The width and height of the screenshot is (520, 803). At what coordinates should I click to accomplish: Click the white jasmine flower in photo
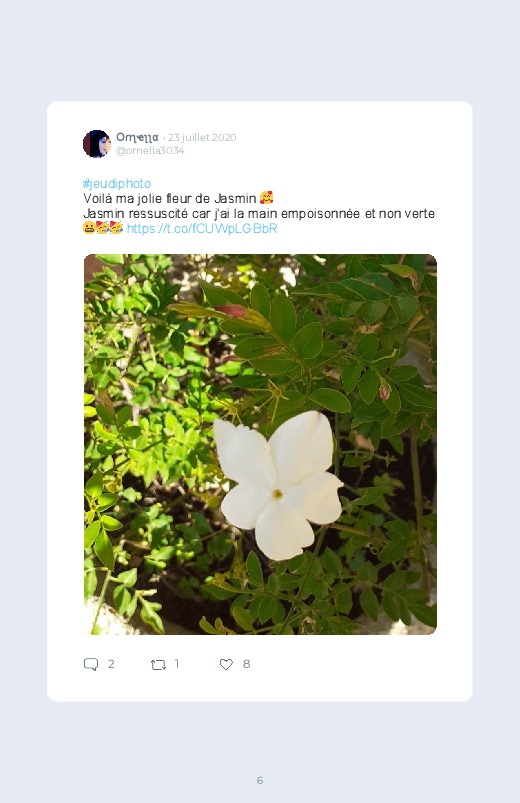(x=278, y=484)
